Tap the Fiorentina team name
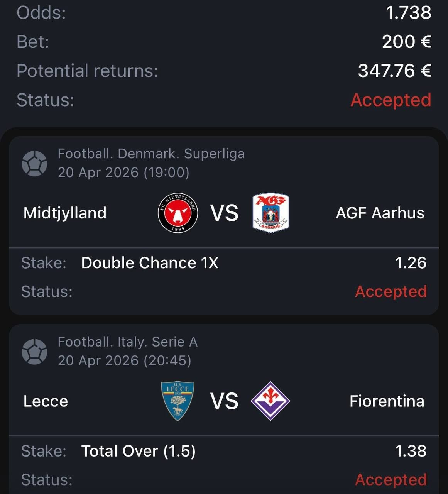 pos(387,401)
